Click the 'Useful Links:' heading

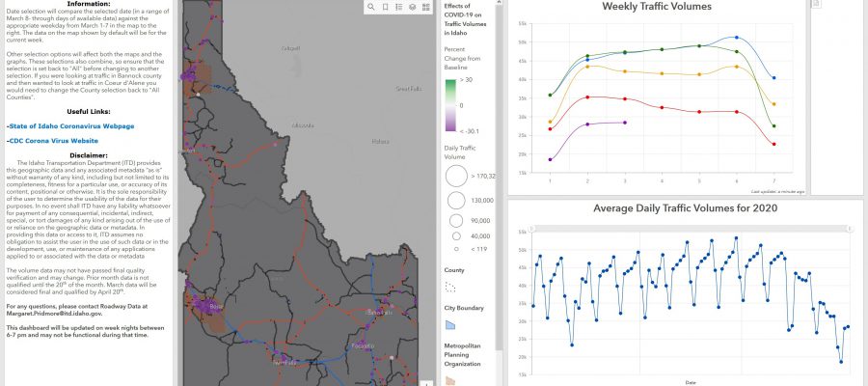[x=89, y=112]
